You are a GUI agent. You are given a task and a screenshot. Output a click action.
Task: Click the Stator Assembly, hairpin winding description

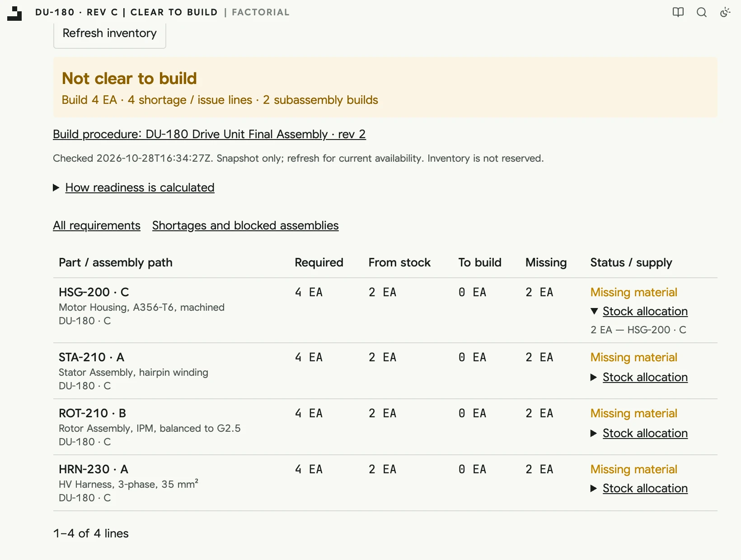133,372
